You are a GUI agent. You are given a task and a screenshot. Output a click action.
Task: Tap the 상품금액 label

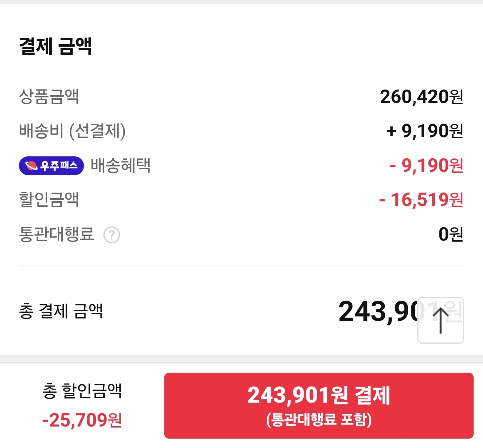pyautogui.click(x=49, y=97)
